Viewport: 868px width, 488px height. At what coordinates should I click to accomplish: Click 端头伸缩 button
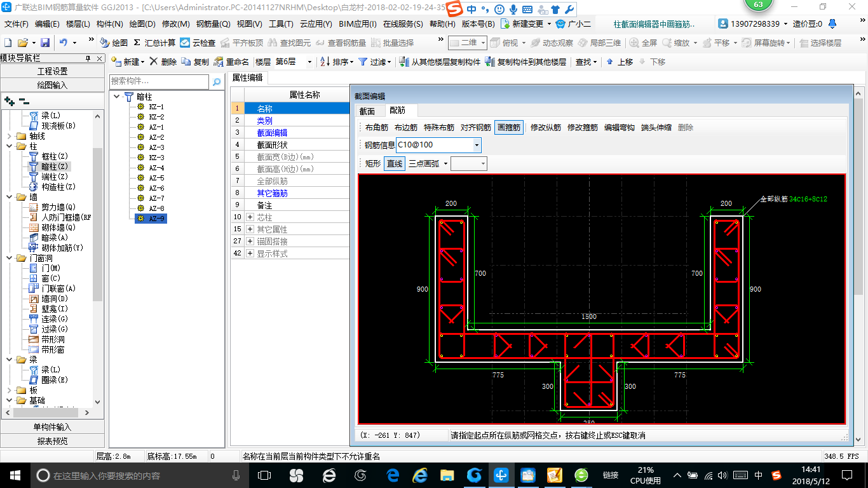[656, 127]
